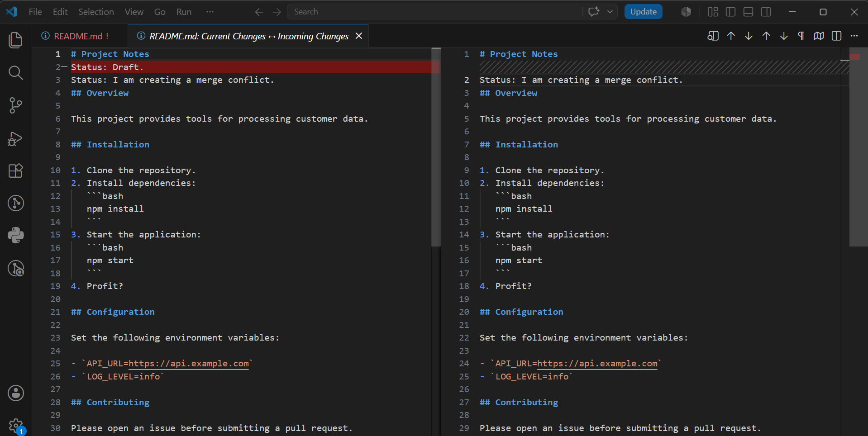Open the Run and Debug view
The image size is (868, 436).
(x=16, y=138)
